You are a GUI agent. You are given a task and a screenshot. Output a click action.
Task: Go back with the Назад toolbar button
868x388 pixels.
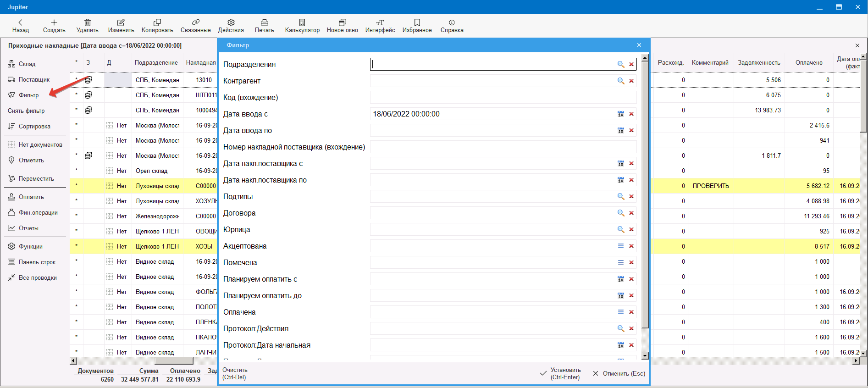click(20, 26)
